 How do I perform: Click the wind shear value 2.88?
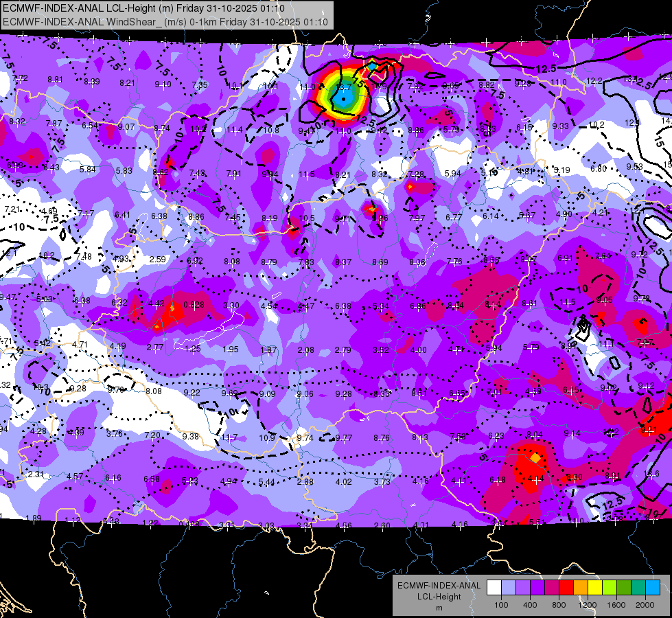pyautogui.click(x=305, y=481)
